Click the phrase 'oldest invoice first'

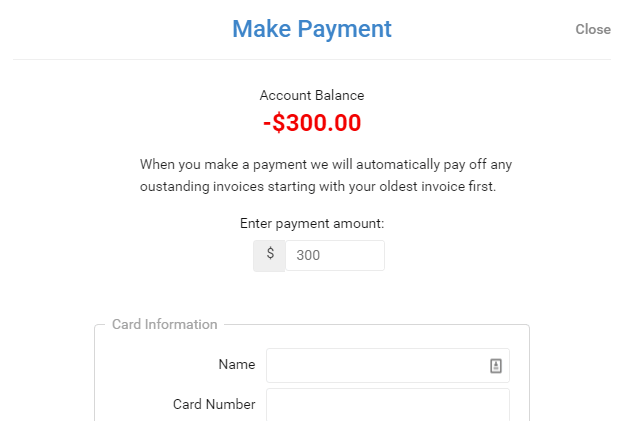pyautogui.click(x=437, y=186)
